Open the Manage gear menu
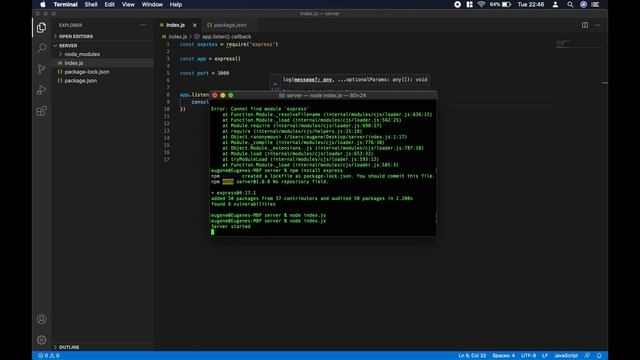This screenshot has width=640, height=360. click(x=41, y=340)
